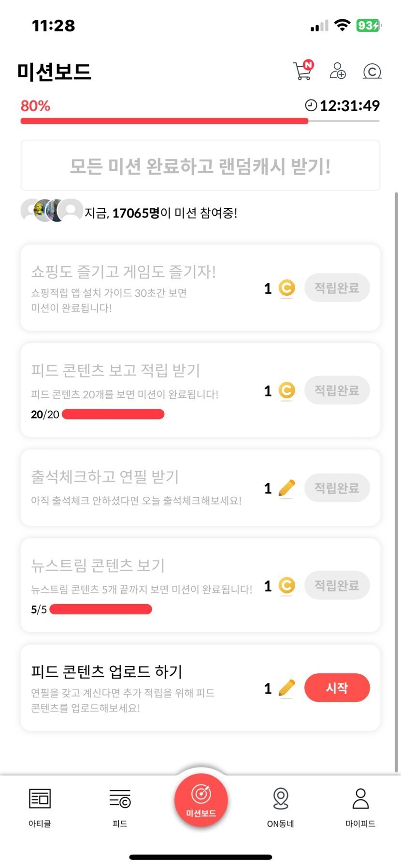Tap the pencil icon on attendance mission
The width and height of the screenshot is (401, 868).
coord(287,488)
